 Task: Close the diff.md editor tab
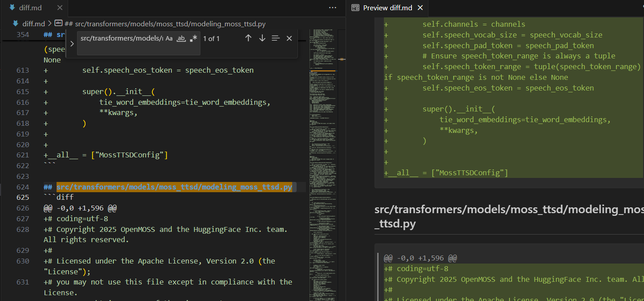point(59,8)
